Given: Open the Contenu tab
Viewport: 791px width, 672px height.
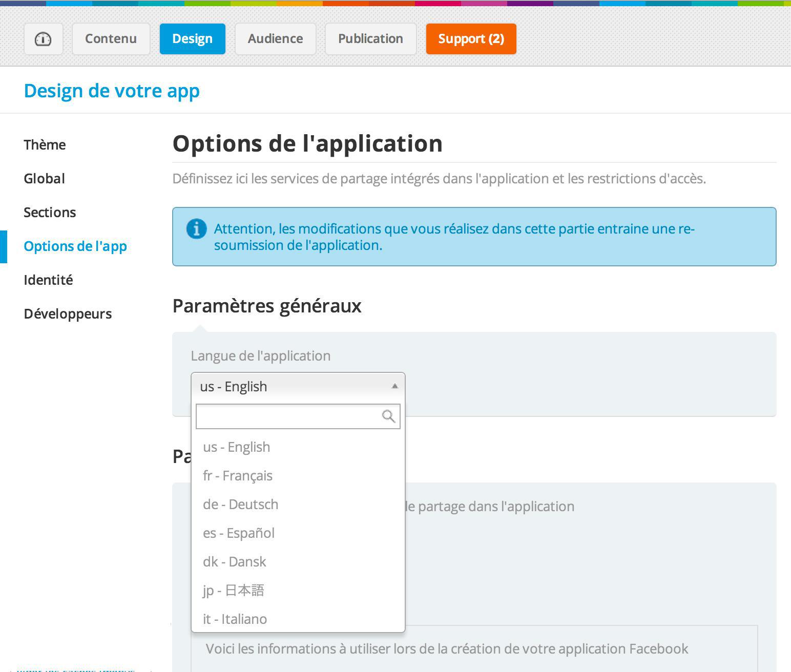Looking at the screenshot, I should click(111, 39).
